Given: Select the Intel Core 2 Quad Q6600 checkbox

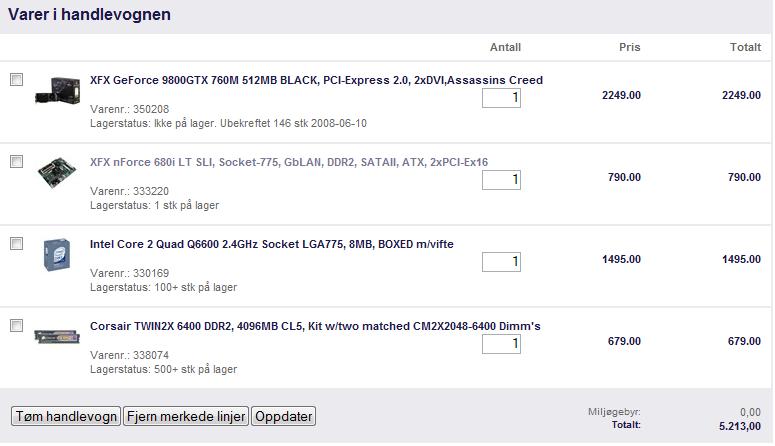Looking at the screenshot, I should click(16, 244).
